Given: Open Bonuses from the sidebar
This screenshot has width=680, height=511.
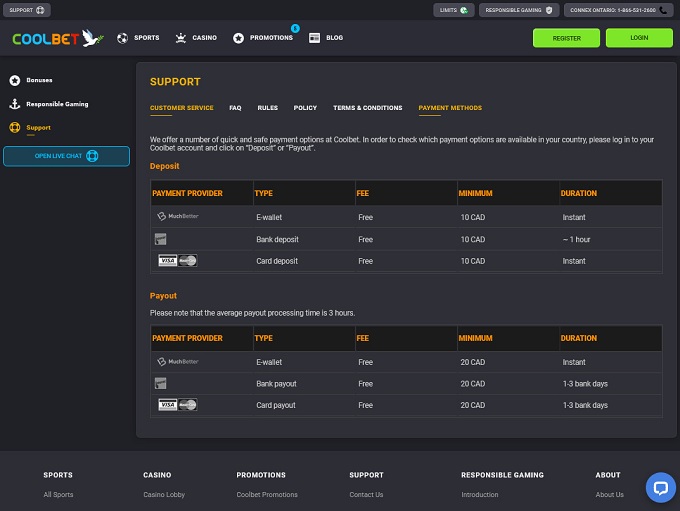Looking at the screenshot, I should [39, 80].
